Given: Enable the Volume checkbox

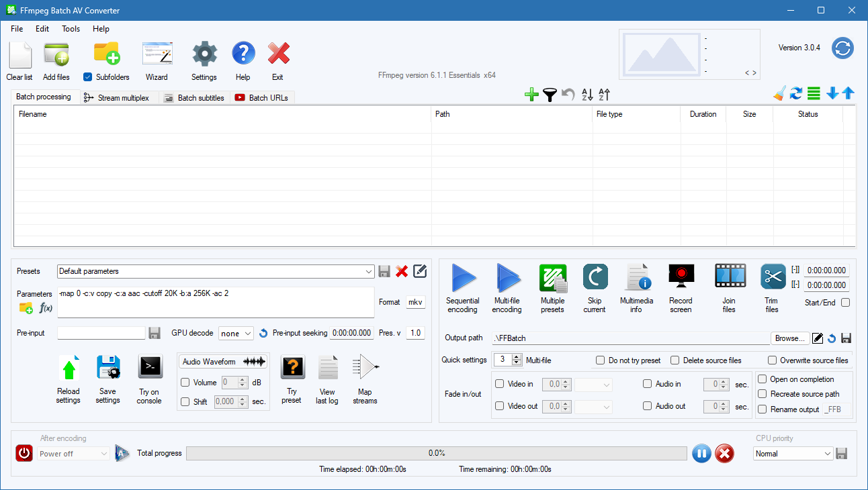Looking at the screenshot, I should click(x=185, y=383).
